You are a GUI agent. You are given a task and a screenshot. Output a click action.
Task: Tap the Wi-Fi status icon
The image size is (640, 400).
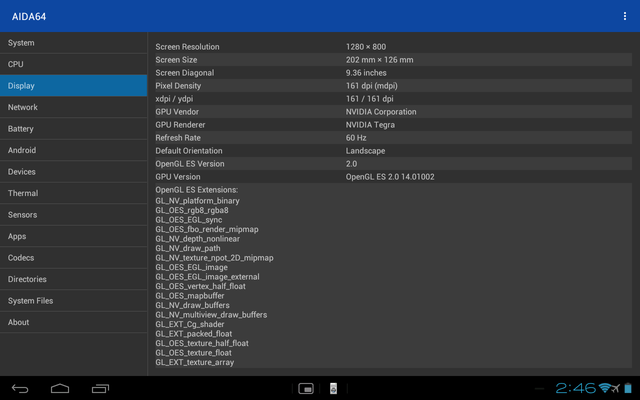point(604,388)
